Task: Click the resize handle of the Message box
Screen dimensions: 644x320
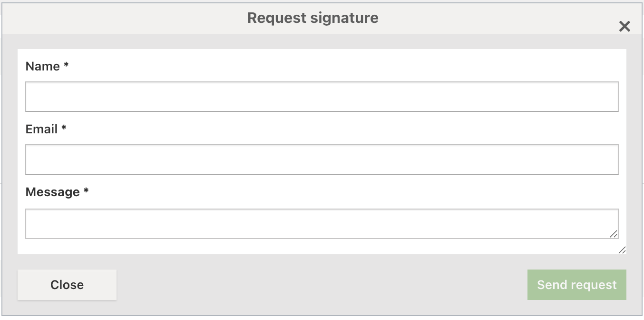Action: [615, 234]
